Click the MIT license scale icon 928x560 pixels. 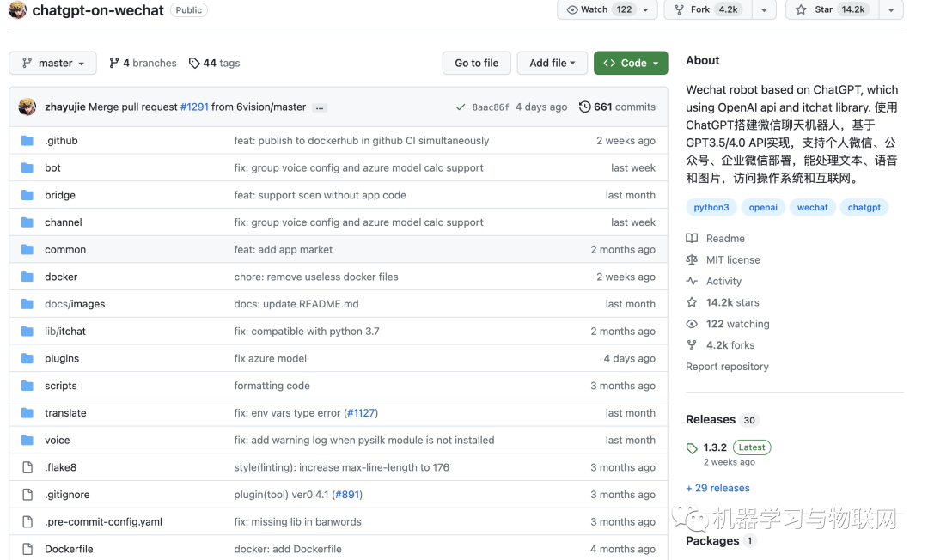(x=692, y=260)
